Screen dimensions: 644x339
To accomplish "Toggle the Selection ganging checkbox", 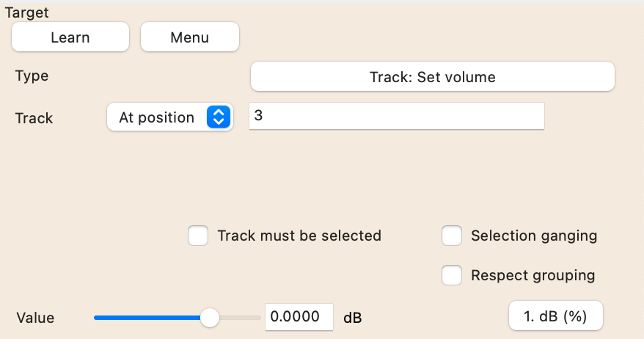I will [452, 236].
